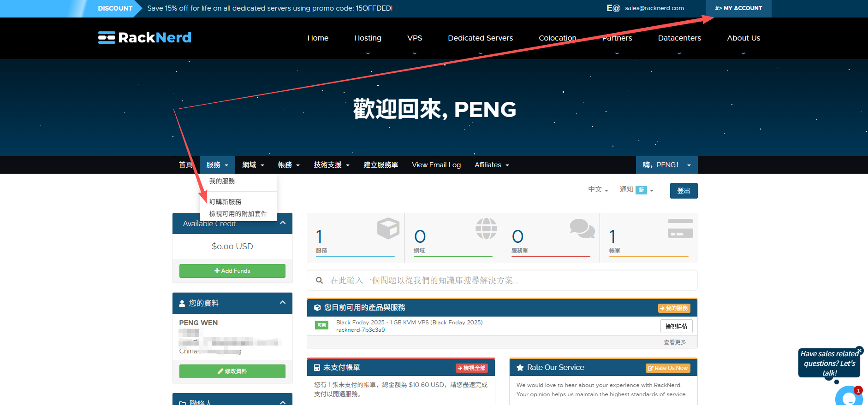Collapse the 聯絡人 panel
The image size is (868, 405).
283,402
